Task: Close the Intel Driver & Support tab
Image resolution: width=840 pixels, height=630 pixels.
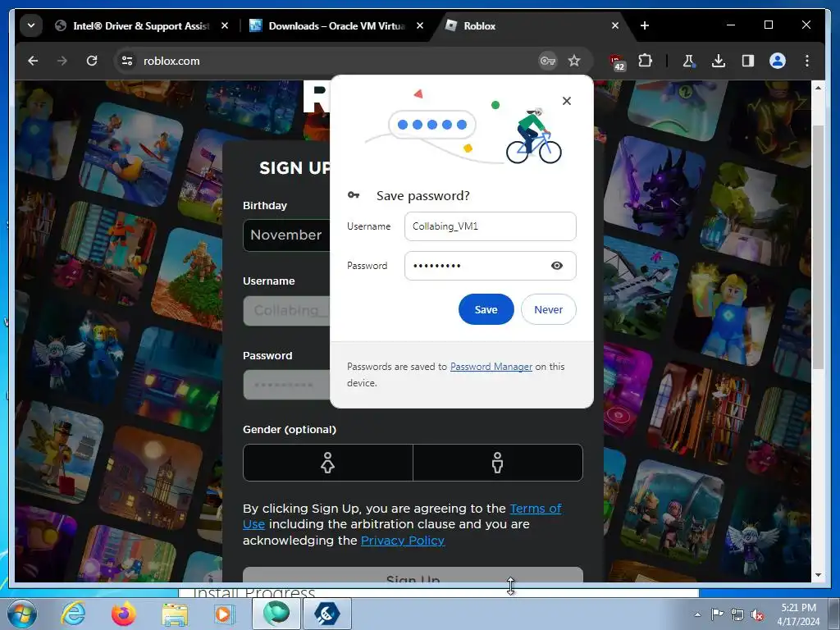Action: click(225, 25)
